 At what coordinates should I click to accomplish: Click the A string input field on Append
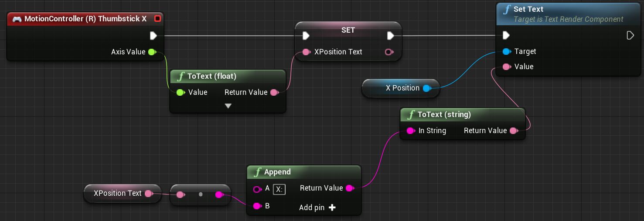(279, 189)
